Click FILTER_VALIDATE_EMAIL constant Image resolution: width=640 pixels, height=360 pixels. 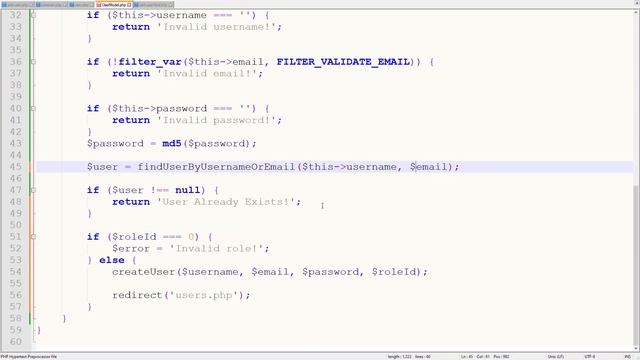[x=343, y=62]
